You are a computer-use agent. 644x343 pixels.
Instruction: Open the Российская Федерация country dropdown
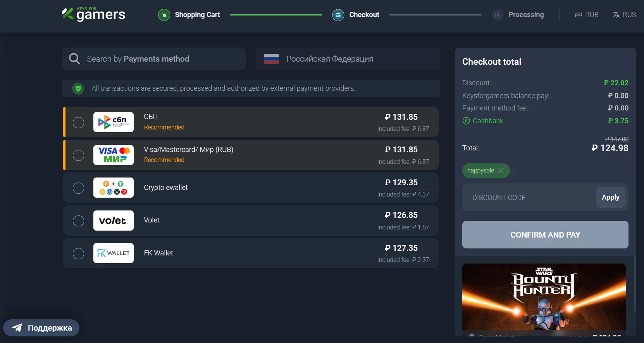(x=348, y=59)
